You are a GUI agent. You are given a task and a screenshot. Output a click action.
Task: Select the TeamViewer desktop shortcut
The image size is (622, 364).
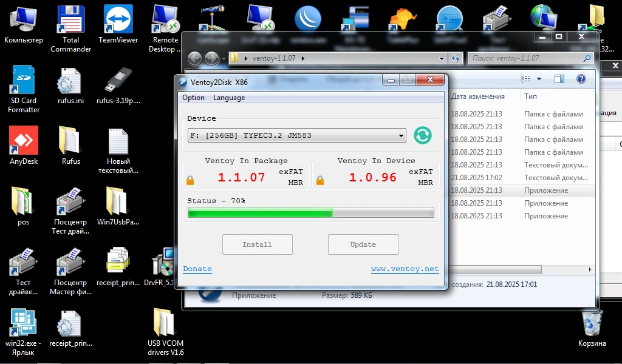[118, 25]
